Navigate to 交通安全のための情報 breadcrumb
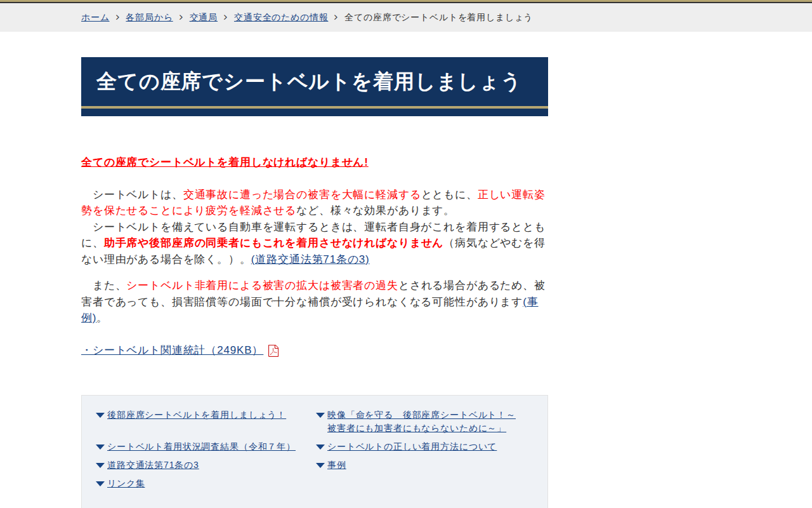 (281, 17)
